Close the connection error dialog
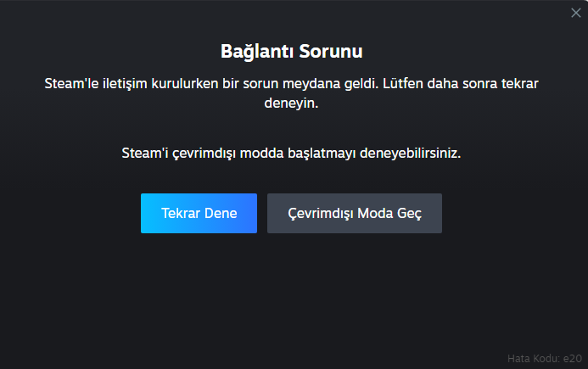The height and width of the screenshot is (369, 588). 576,12
